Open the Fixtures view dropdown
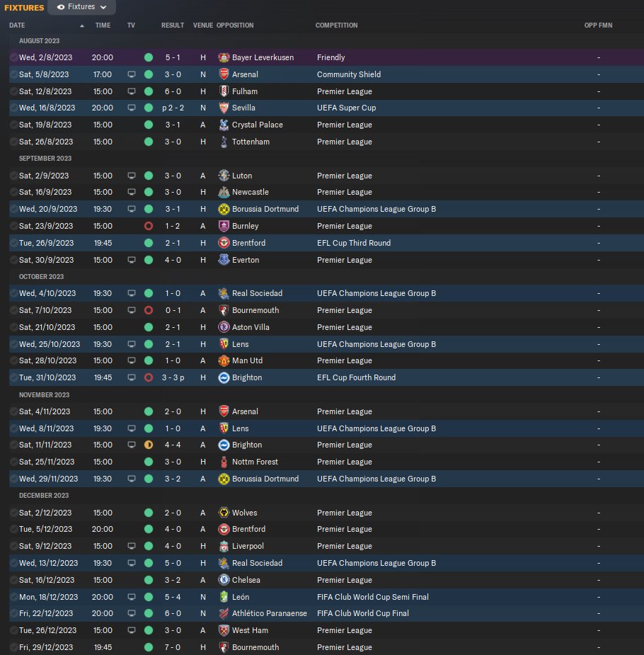 pyautogui.click(x=81, y=7)
